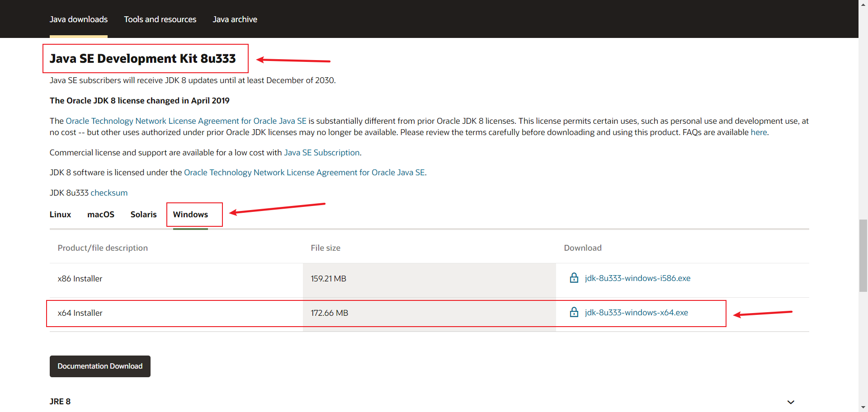Select the Solaris platform tab
The width and height of the screenshot is (868, 412).
pos(143,215)
